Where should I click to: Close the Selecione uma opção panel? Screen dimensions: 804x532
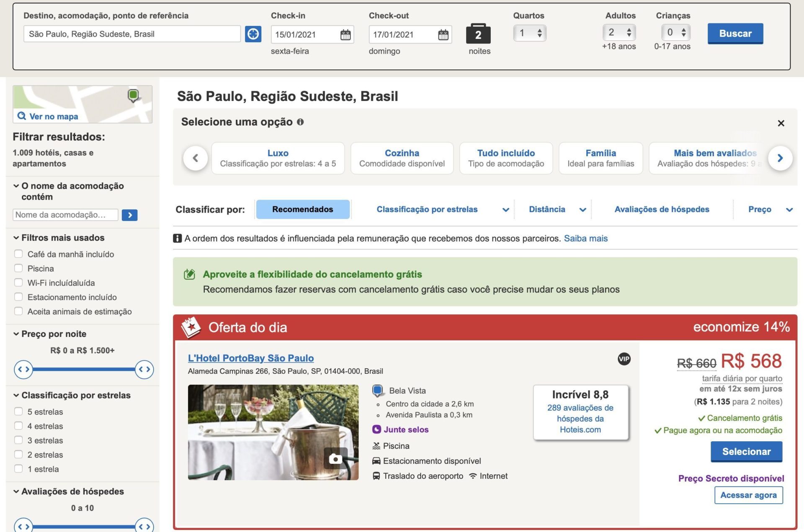point(781,123)
